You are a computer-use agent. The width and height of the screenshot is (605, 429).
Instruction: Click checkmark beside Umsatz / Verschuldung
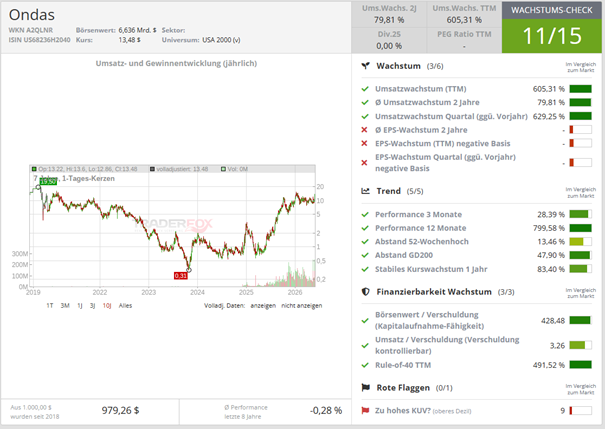[365, 345]
